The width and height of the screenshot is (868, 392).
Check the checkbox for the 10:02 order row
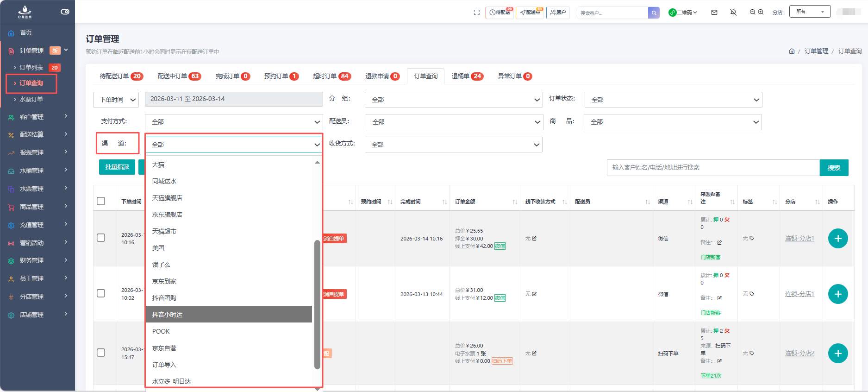click(x=101, y=293)
